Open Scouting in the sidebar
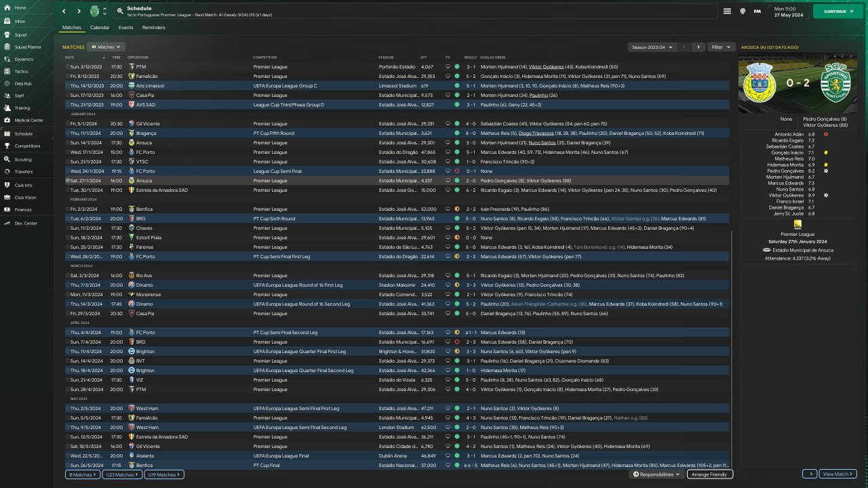 tap(22, 159)
